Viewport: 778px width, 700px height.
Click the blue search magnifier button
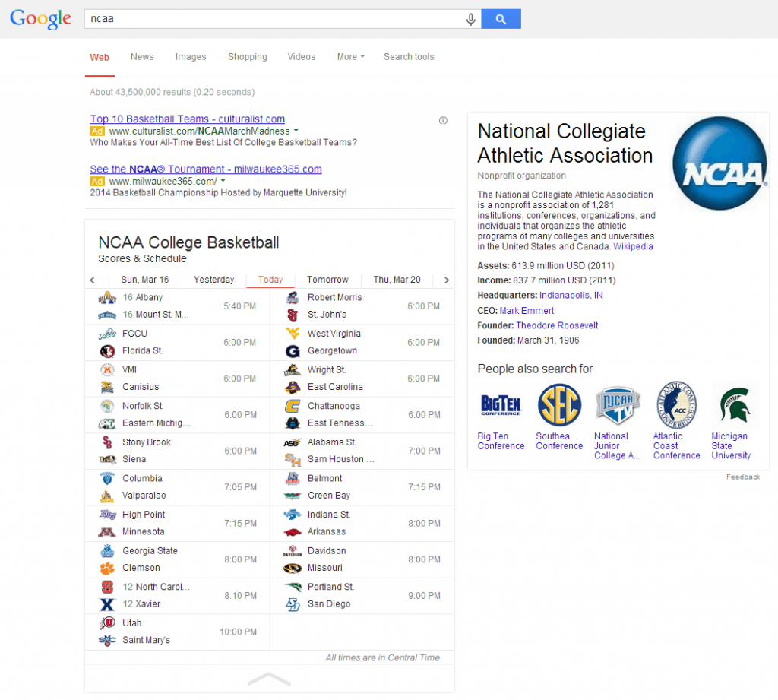pos(501,19)
